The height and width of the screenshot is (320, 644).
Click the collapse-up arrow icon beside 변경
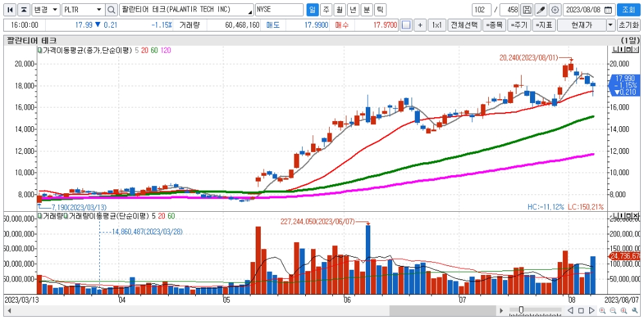tap(24, 10)
